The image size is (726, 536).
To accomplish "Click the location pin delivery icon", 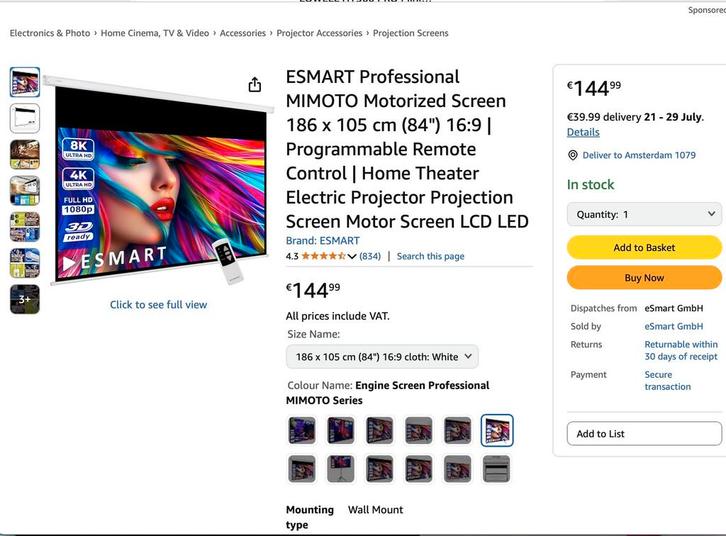I will click(x=573, y=155).
